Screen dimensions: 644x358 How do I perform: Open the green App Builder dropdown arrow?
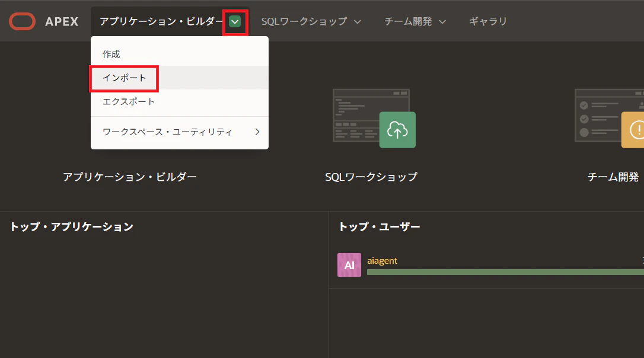point(235,22)
